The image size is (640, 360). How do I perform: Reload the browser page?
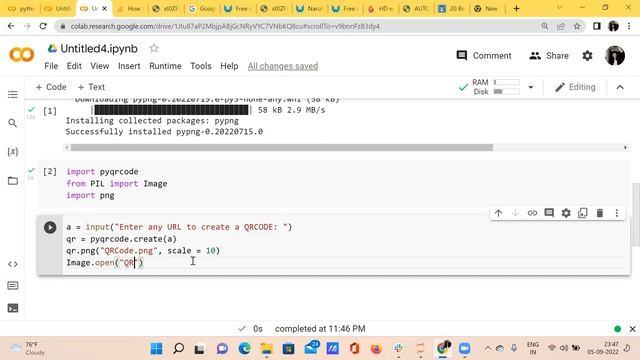[43, 26]
